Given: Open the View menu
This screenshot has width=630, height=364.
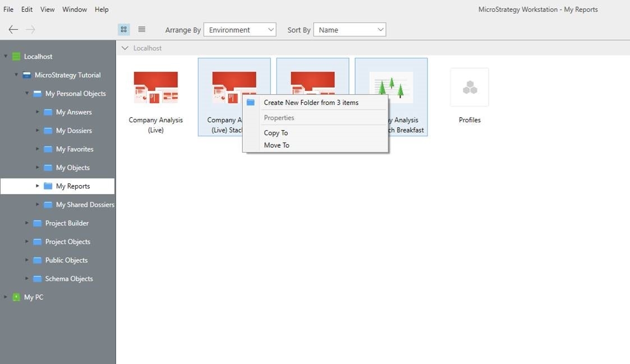Looking at the screenshot, I should (x=48, y=9).
